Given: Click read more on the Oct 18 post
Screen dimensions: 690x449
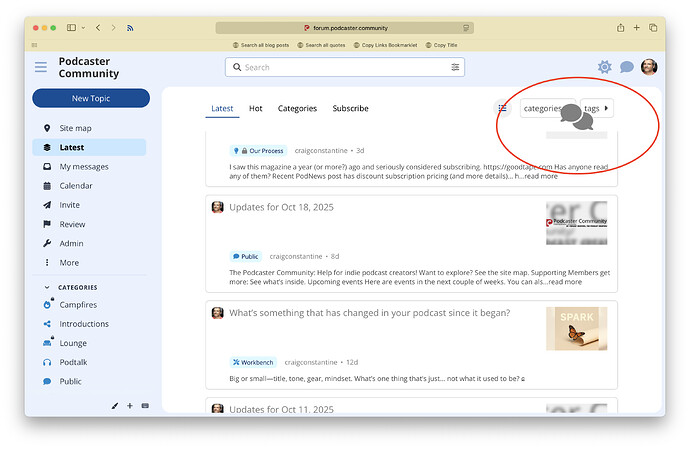Looking at the screenshot, I should pyautogui.click(x=565, y=282).
